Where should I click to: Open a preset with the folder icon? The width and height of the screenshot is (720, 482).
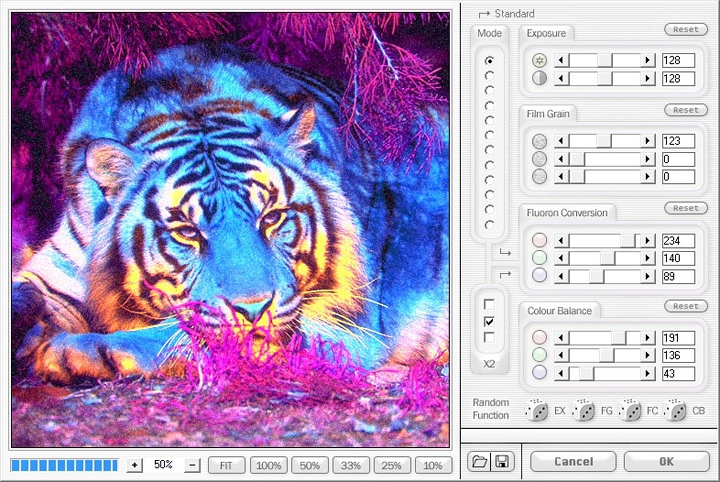pos(479,462)
